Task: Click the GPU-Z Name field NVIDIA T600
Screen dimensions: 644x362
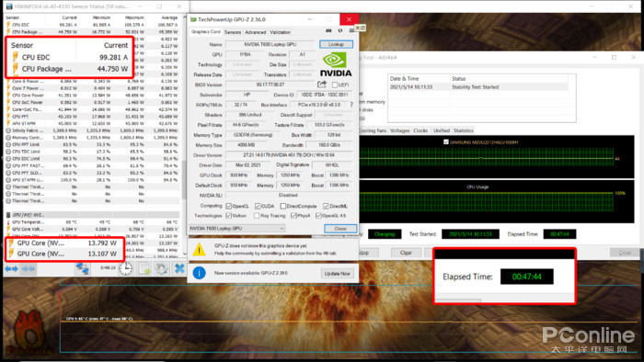Action: click(x=270, y=44)
